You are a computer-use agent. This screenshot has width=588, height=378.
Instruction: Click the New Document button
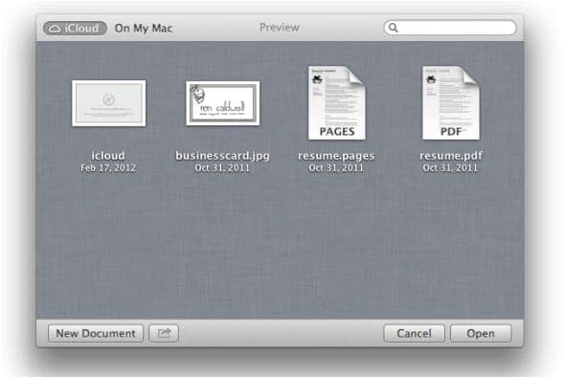[x=96, y=333]
